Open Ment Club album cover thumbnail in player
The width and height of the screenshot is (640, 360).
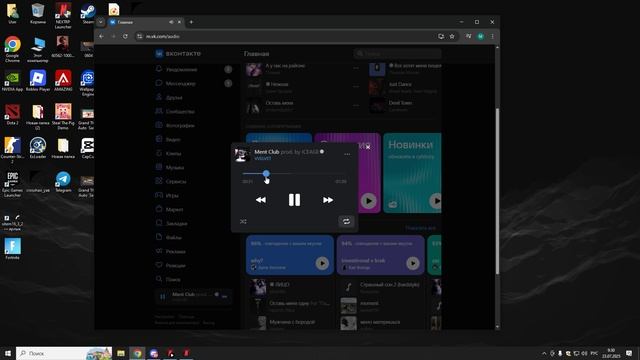pyautogui.click(x=241, y=155)
